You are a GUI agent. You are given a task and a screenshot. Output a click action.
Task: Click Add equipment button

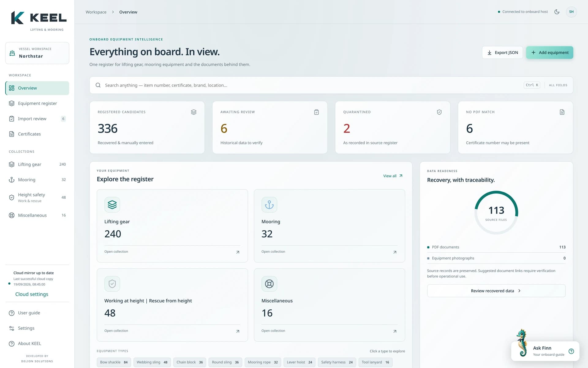click(549, 52)
